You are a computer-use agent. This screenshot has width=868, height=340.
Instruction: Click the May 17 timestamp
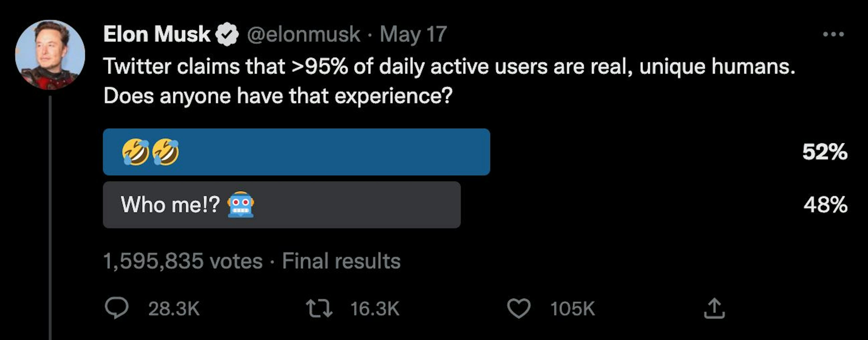pyautogui.click(x=413, y=34)
